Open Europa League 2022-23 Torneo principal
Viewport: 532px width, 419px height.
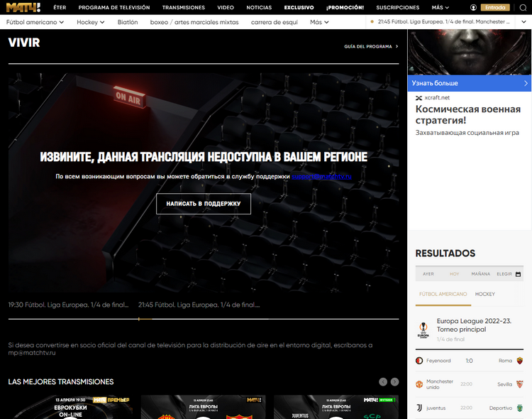474,325
